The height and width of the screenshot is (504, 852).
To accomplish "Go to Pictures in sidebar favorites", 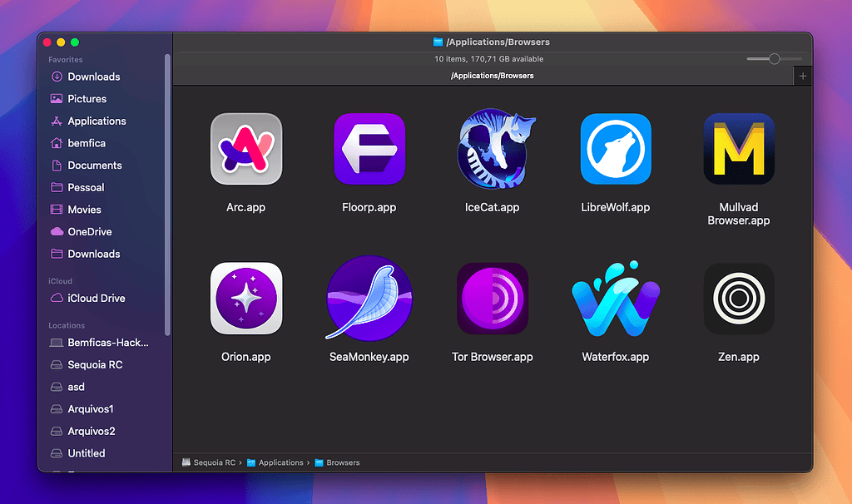I will tap(87, 98).
